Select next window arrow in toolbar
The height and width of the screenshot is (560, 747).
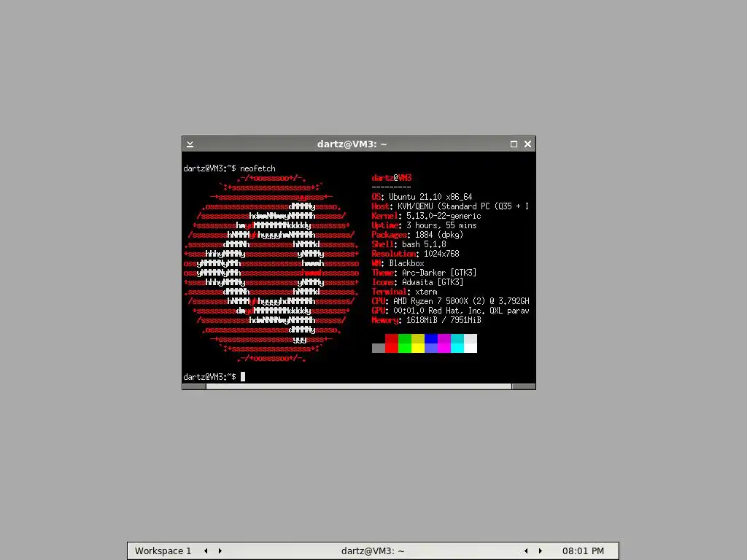point(541,551)
